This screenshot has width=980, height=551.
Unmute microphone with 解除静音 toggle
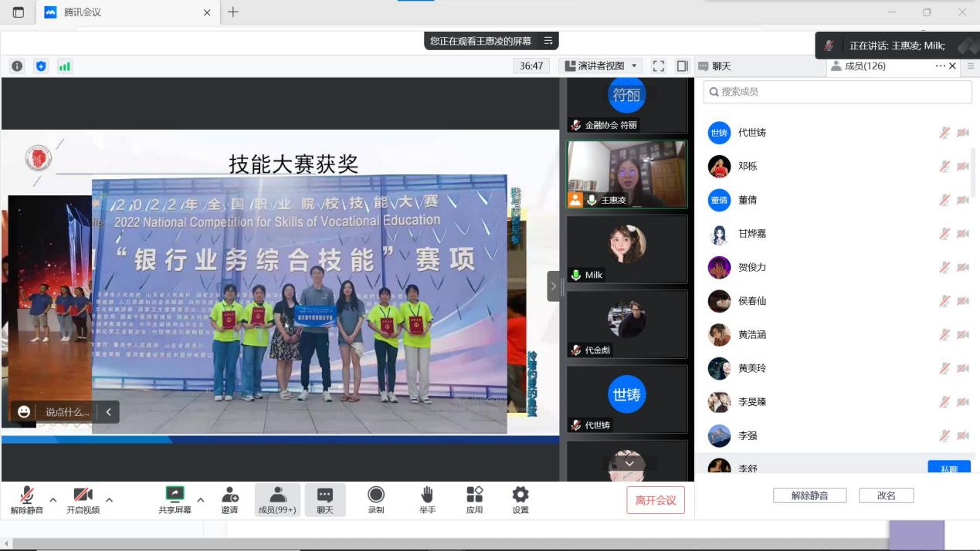coord(27,499)
